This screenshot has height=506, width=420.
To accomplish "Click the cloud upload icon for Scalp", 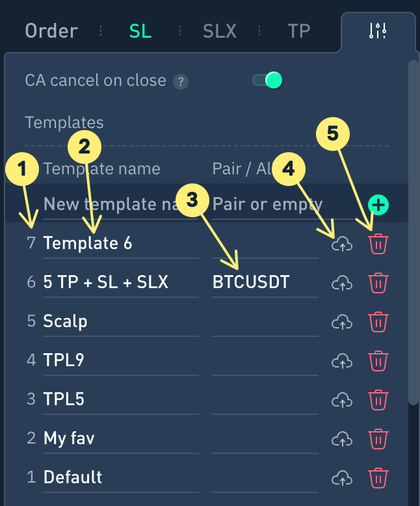I will [x=341, y=322].
